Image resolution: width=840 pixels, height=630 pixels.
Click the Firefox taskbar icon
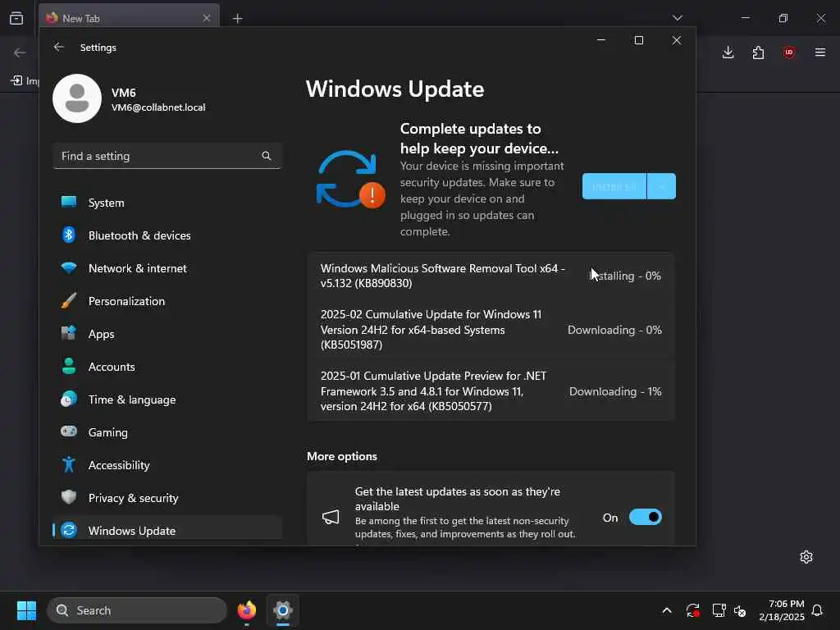pos(247,610)
